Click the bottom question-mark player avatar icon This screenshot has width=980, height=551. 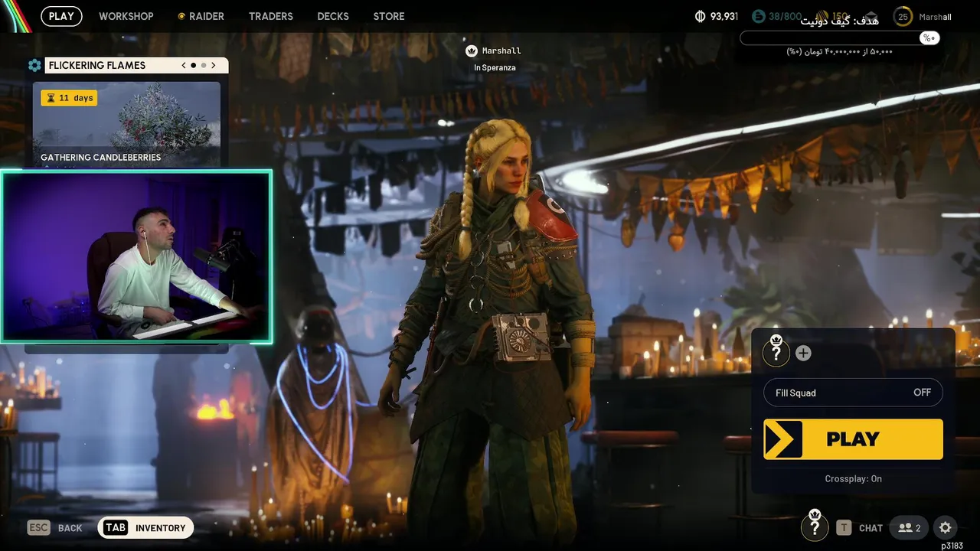pyautogui.click(x=815, y=527)
